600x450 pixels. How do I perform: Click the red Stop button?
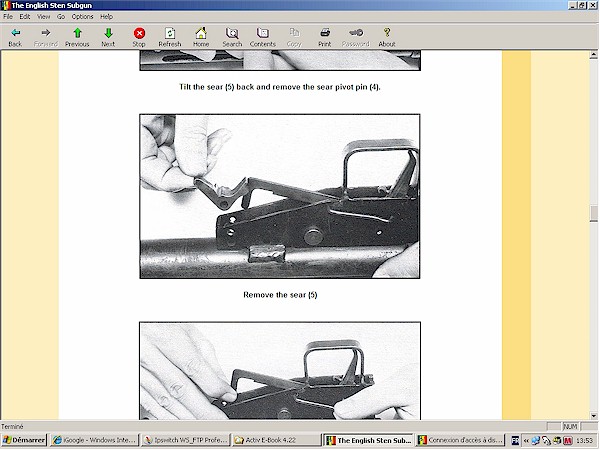(139, 37)
